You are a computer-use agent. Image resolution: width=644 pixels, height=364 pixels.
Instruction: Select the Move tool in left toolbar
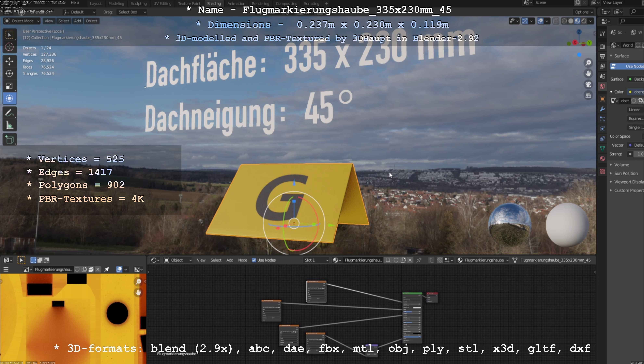point(9,61)
